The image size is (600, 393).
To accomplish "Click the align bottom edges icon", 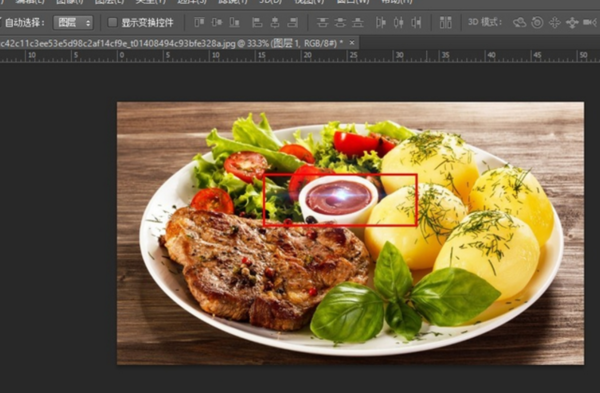I will coord(235,23).
